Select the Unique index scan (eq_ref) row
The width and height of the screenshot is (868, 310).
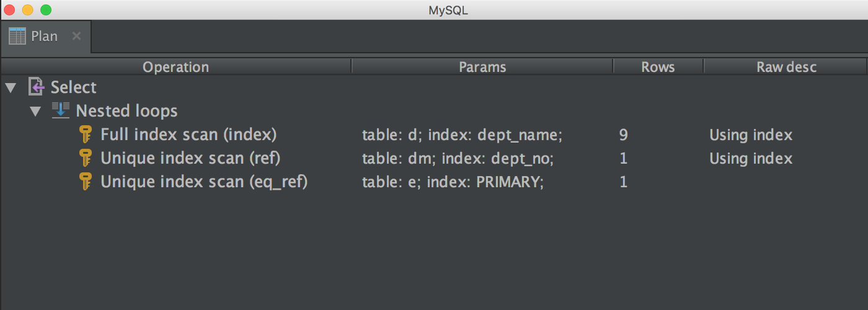434,182
